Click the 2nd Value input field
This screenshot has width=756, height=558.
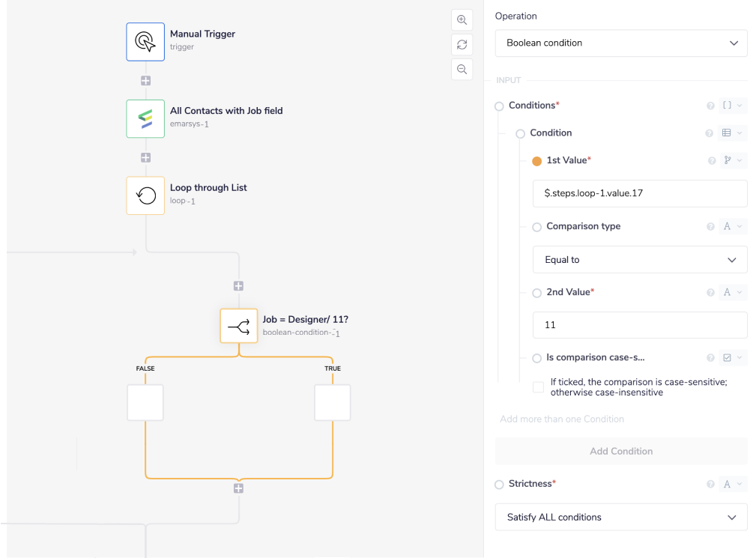click(x=640, y=325)
